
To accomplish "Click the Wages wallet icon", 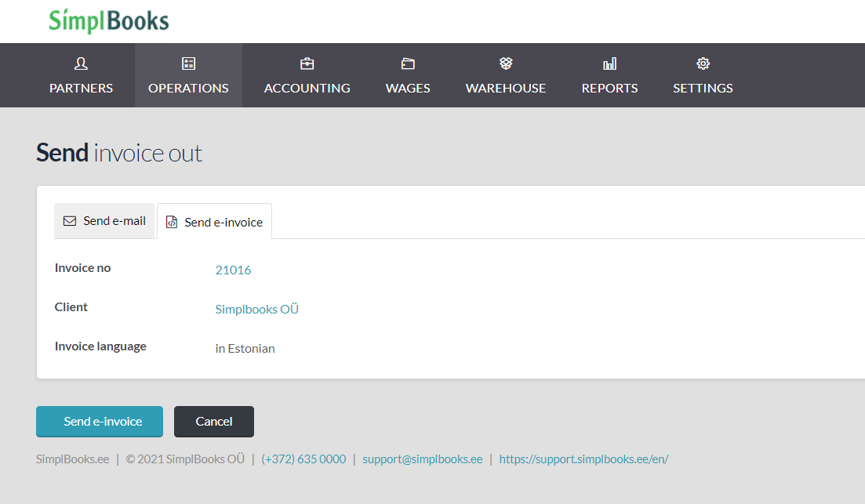I will tap(408, 63).
